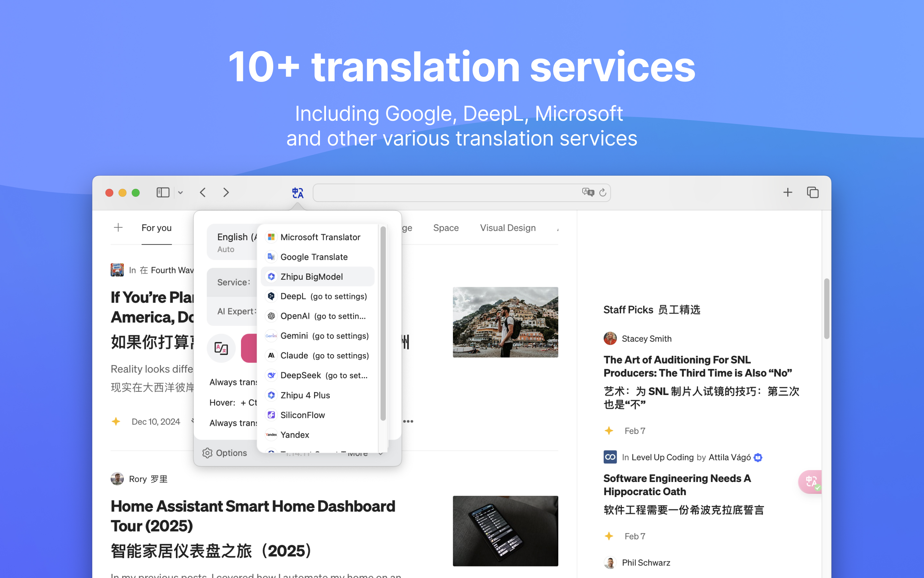The height and width of the screenshot is (578, 924).
Task: Open sidebar options chevron dropdown
Action: (x=181, y=193)
